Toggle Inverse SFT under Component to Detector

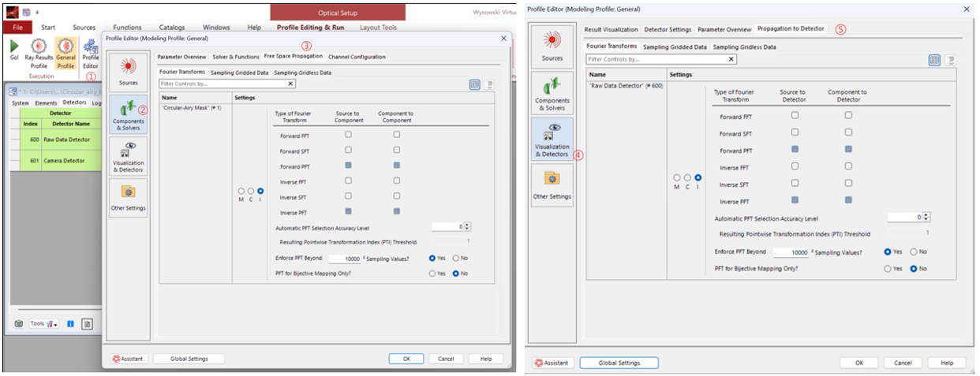pyautogui.click(x=848, y=184)
